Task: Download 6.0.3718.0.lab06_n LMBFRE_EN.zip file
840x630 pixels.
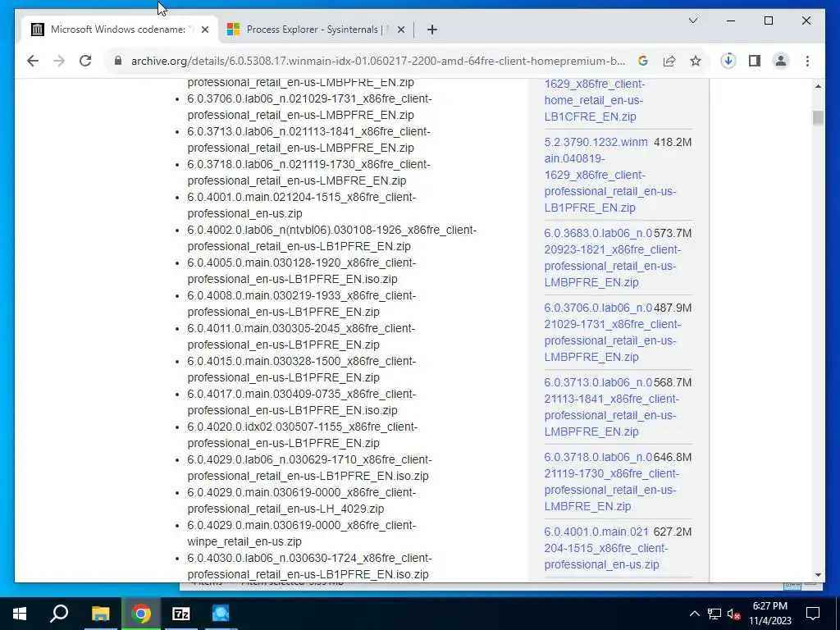Action: point(612,482)
